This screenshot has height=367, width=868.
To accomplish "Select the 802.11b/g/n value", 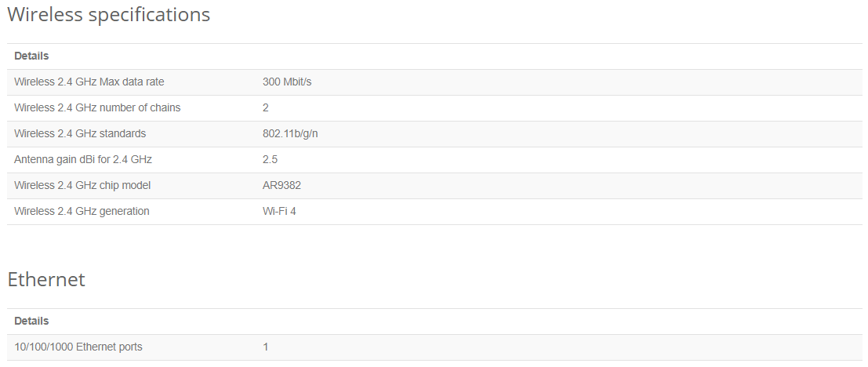I will (290, 133).
